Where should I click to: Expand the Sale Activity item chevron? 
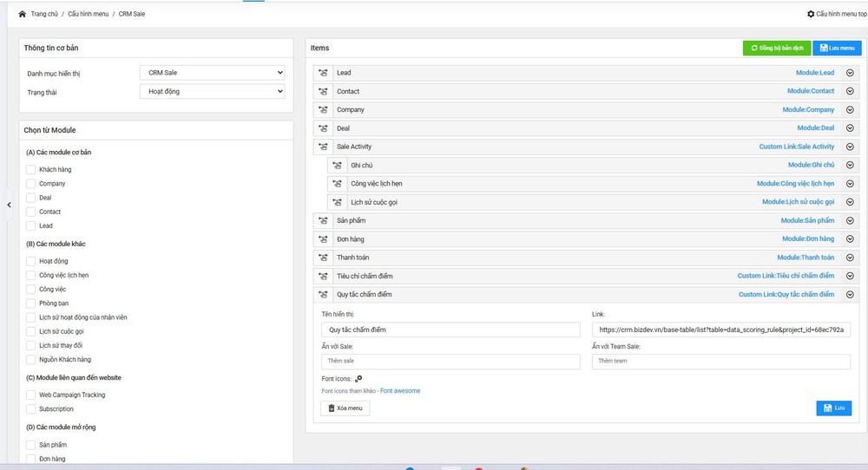[850, 147]
